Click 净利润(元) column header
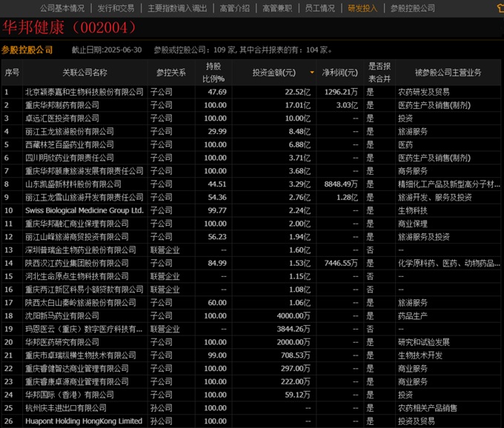This screenshot has height=428, width=504. click(x=339, y=73)
